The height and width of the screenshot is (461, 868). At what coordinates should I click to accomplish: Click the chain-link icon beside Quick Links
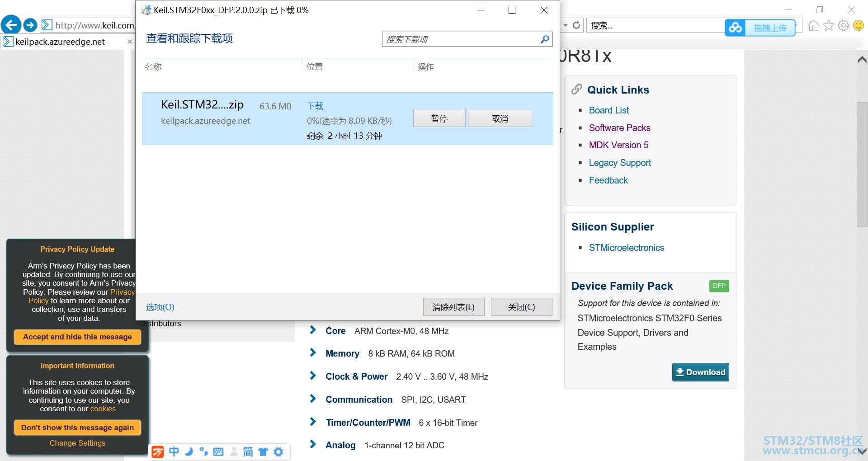pyautogui.click(x=576, y=89)
